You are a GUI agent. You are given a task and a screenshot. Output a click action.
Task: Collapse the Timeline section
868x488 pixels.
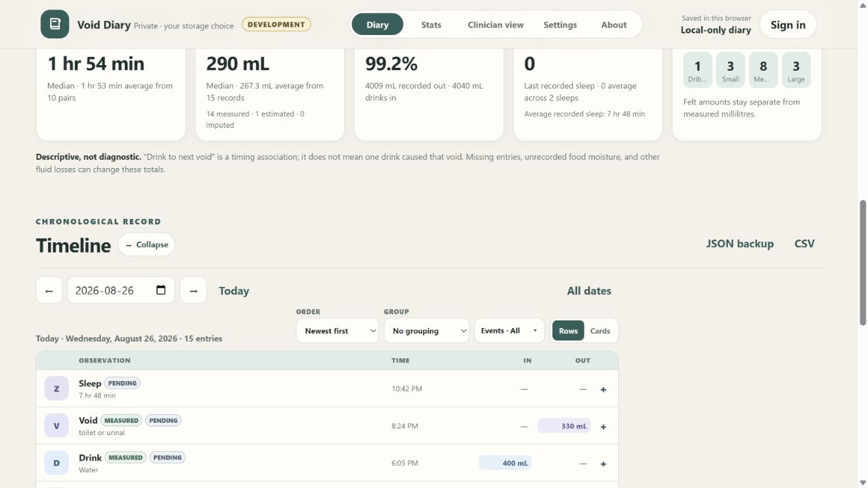146,244
